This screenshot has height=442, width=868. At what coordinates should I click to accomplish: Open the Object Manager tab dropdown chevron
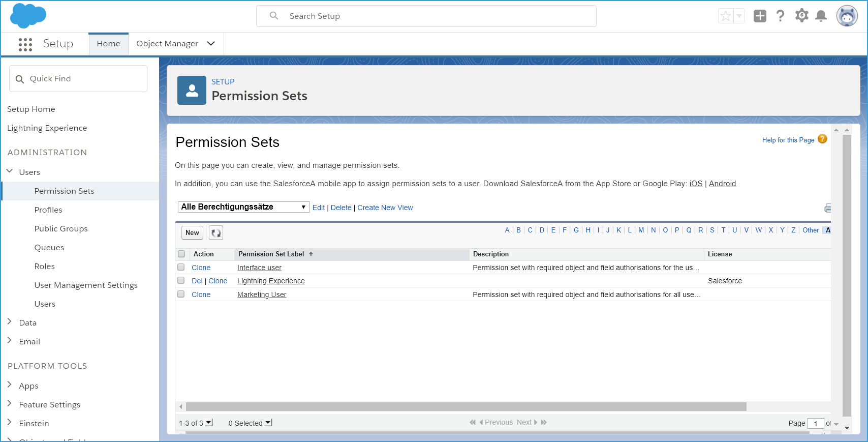211,44
